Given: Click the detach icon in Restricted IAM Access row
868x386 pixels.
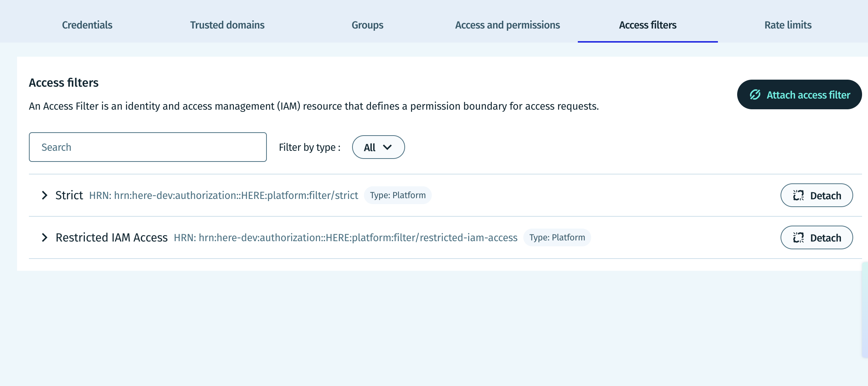Looking at the screenshot, I should coord(798,237).
